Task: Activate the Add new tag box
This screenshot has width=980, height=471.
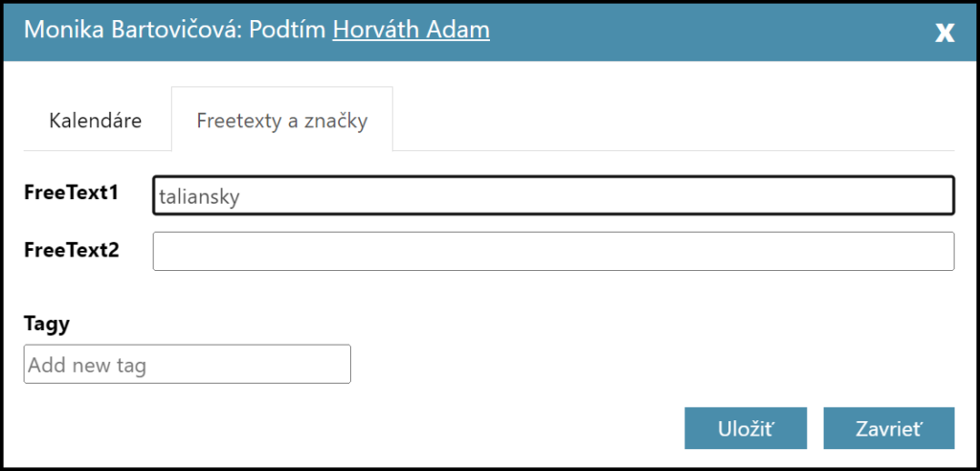Action: click(187, 365)
